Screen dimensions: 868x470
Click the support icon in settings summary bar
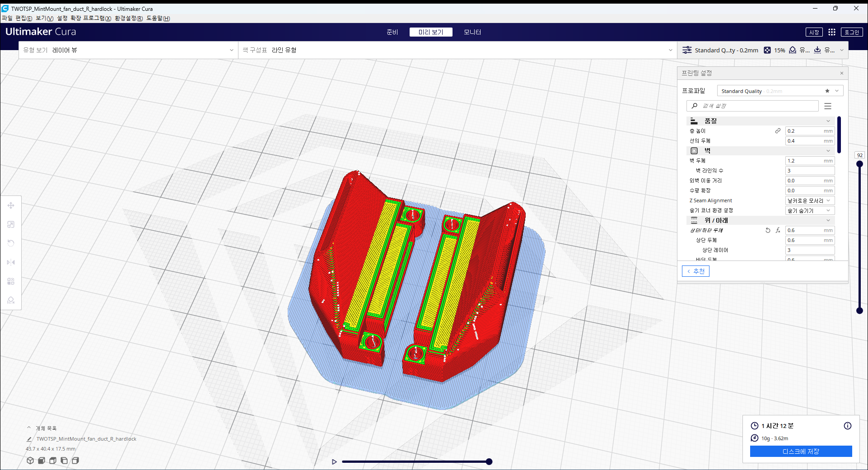click(x=793, y=50)
